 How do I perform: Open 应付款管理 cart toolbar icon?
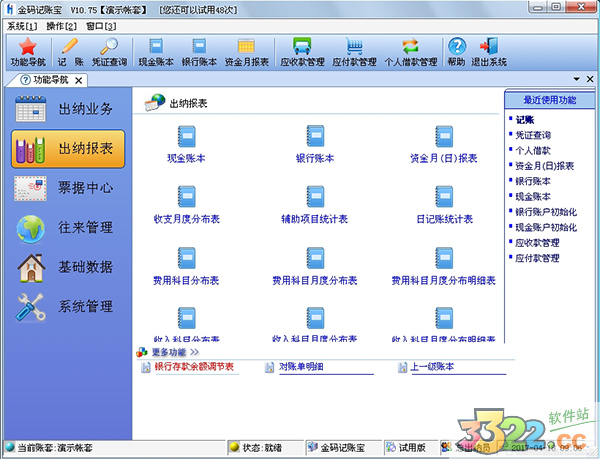tap(354, 52)
